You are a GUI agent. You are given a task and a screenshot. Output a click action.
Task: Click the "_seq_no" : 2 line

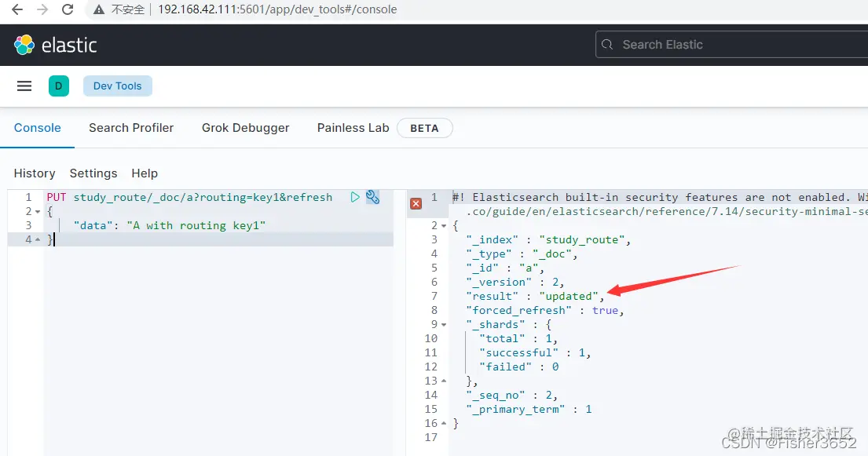(511, 395)
